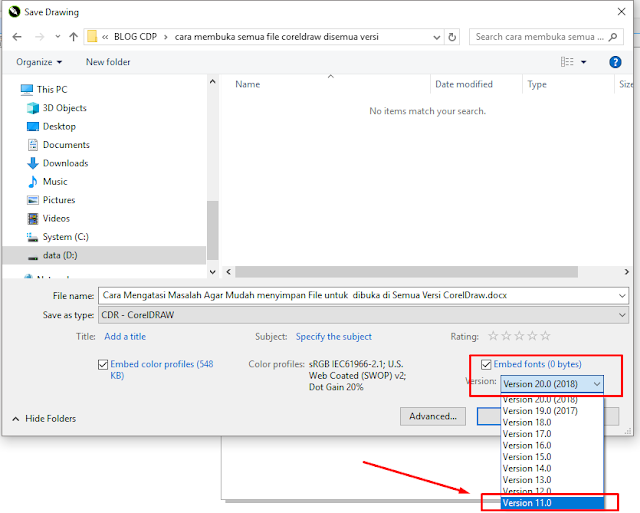Choose Version 13.0 from list
The width and height of the screenshot is (640, 513).
[552, 480]
